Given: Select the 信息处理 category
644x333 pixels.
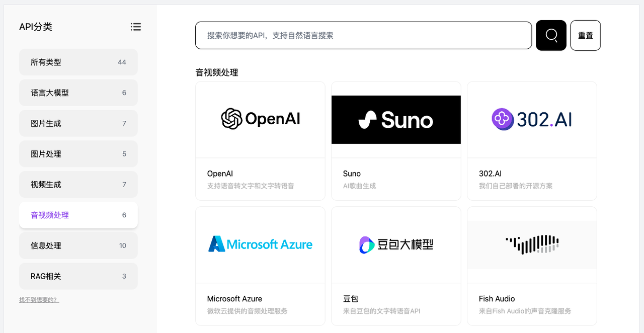Looking at the screenshot, I should click(78, 245).
